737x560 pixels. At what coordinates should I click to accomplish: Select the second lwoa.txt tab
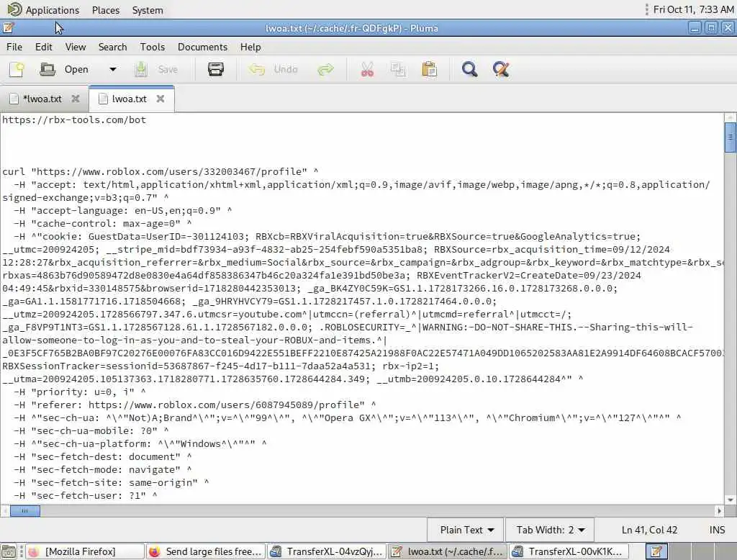[x=130, y=99]
